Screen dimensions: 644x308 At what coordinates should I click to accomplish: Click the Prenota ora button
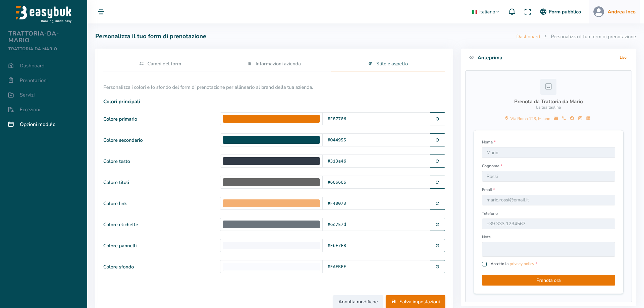point(548,280)
